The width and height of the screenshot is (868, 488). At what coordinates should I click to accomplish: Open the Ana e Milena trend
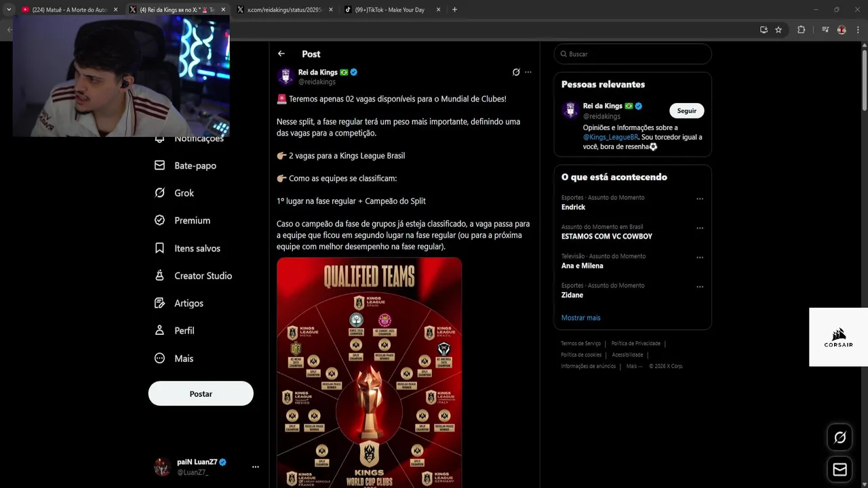582,266
